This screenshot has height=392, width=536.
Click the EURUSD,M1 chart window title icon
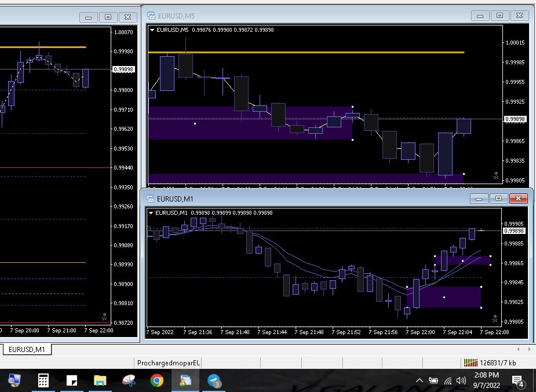point(151,199)
